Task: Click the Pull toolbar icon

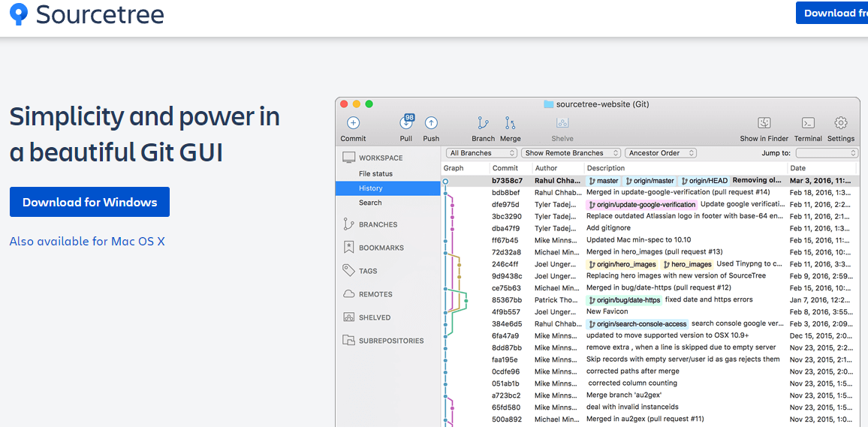Action: [x=406, y=123]
